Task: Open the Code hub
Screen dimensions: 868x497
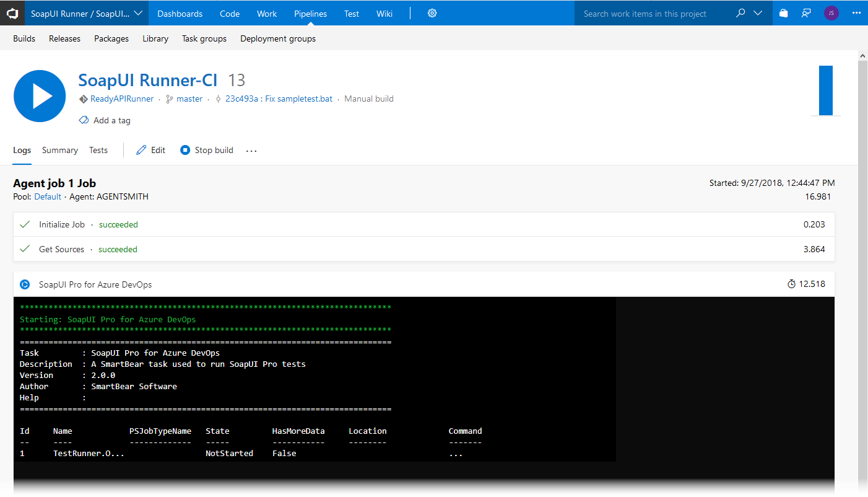Action: pyautogui.click(x=230, y=14)
